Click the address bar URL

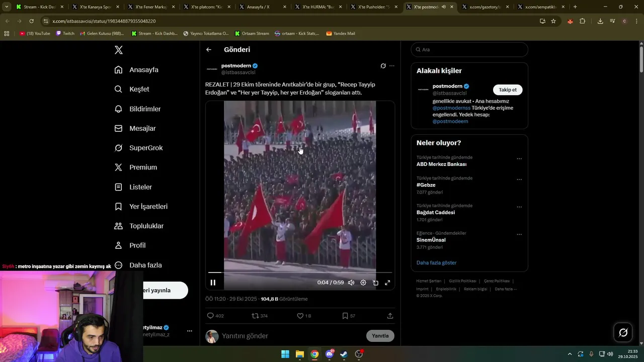coord(104,21)
